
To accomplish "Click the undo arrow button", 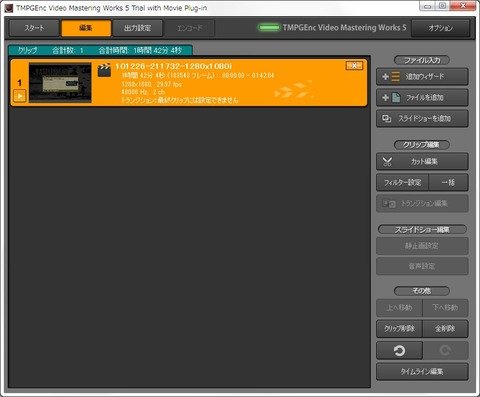I will 399,350.
